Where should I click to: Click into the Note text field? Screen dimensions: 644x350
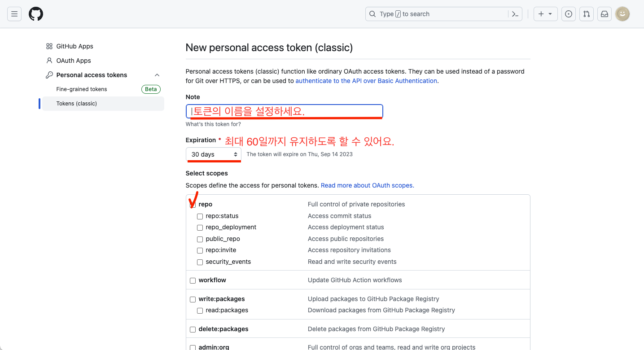pos(284,111)
